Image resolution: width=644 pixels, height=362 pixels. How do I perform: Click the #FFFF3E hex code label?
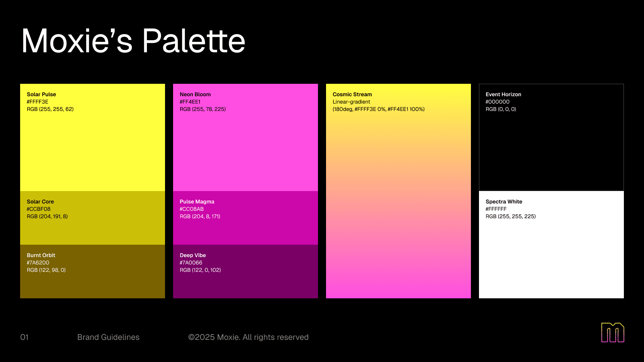coord(38,102)
